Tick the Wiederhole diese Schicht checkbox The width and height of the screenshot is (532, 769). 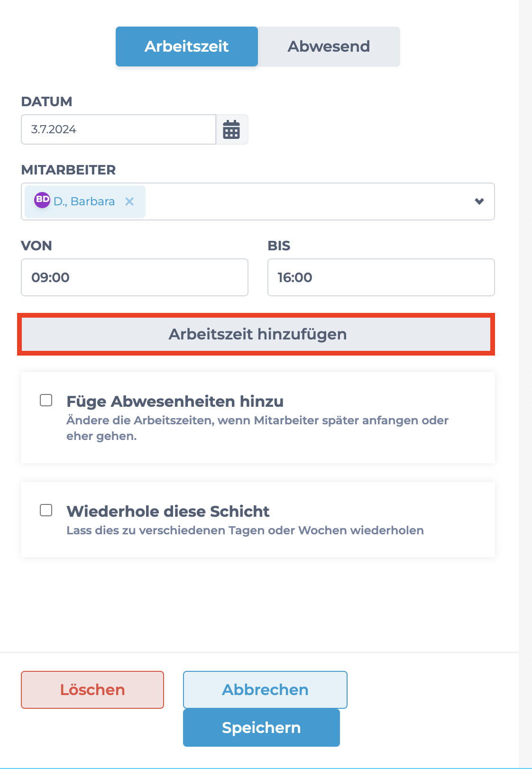[x=46, y=510]
